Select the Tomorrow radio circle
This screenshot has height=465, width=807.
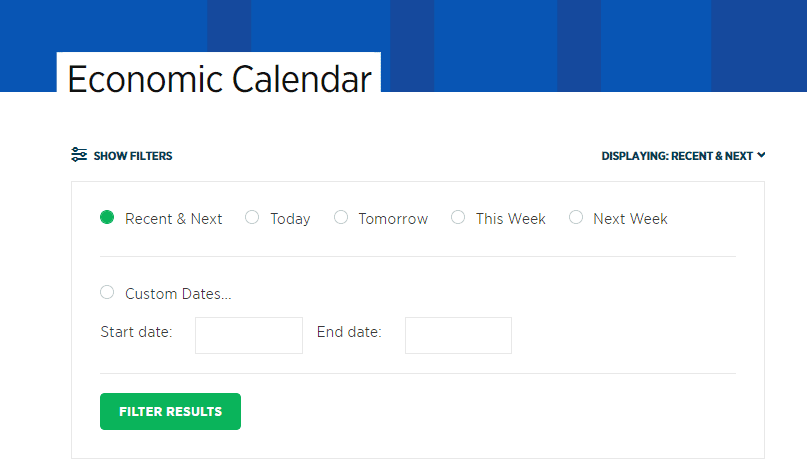[341, 217]
